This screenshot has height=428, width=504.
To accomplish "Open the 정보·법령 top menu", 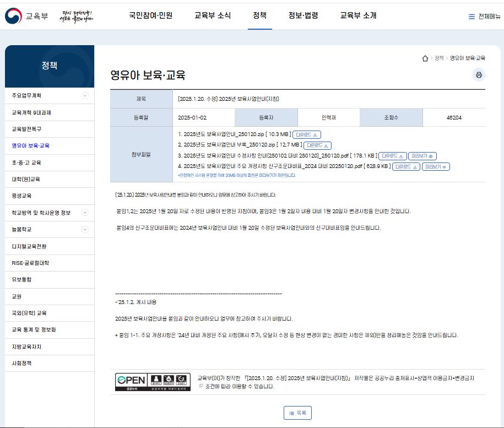I will pyautogui.click(x=303, y=15).
